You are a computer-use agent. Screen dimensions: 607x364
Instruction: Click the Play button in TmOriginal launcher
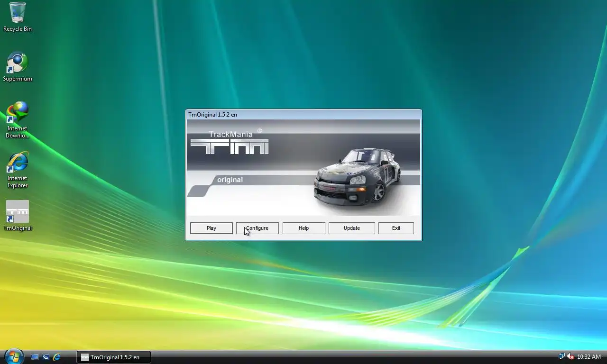[212, 228]
